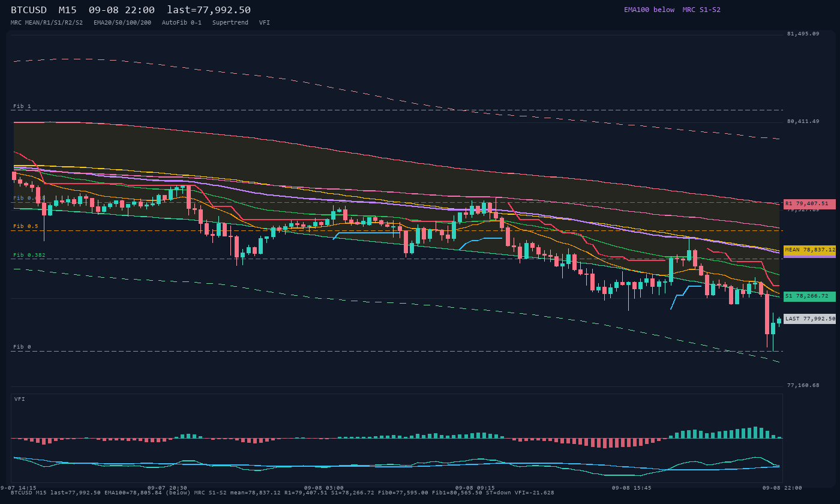840x504 pixels.
Task: Select VFI in the indicator legend row
Action: pos(265,23)
